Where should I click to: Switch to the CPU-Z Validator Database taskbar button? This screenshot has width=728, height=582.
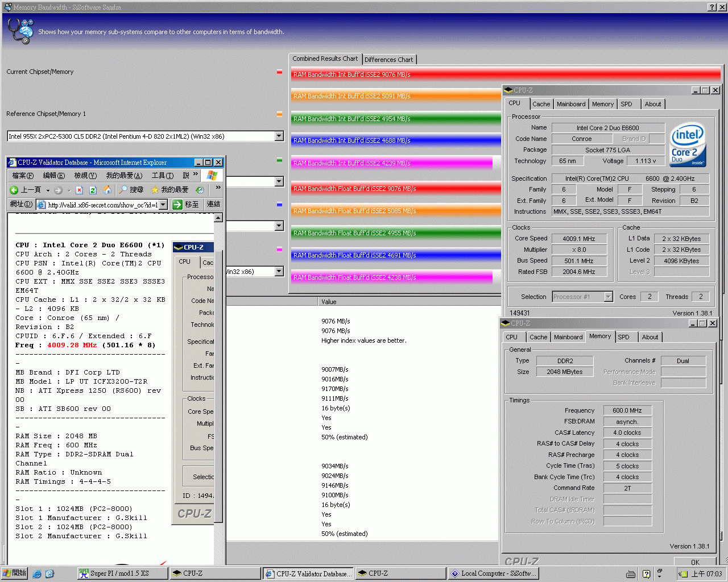pos(308,573)
